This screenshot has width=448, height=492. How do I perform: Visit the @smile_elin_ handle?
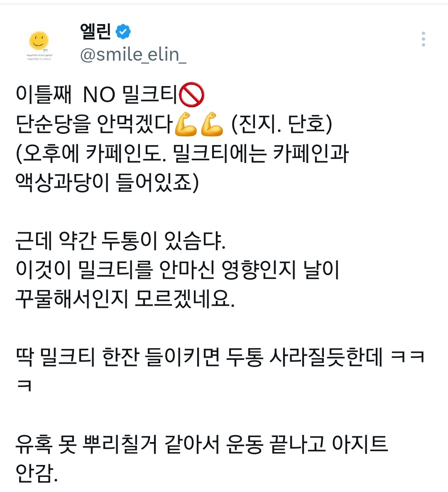coord(133,54)
